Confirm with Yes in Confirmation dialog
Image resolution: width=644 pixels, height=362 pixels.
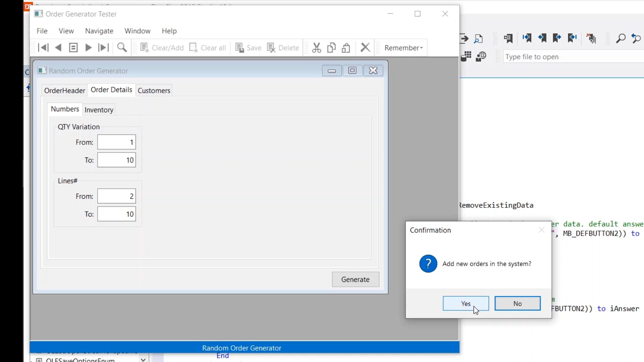[x=466, y=303]
